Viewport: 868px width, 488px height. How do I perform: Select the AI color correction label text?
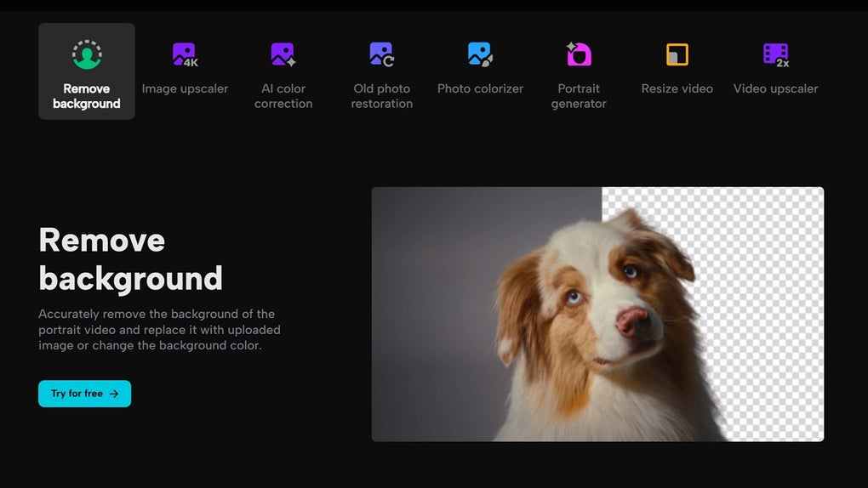(283, 96)
